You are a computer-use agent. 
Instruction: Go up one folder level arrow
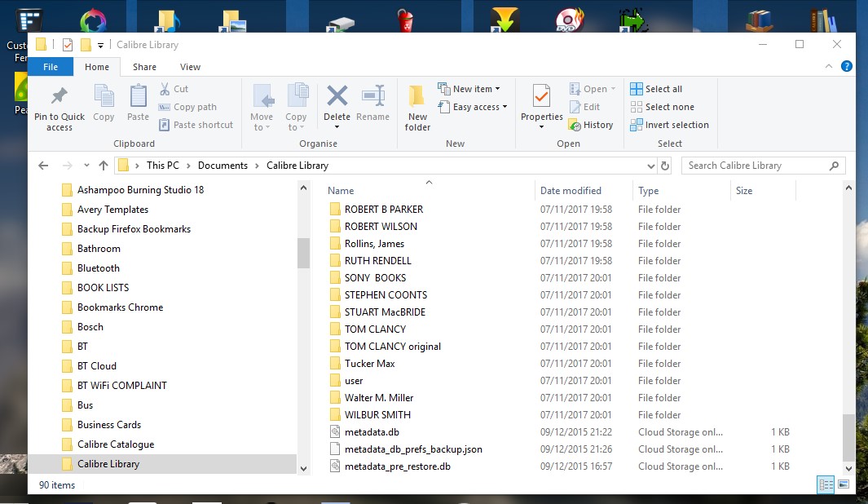point(104,166)
